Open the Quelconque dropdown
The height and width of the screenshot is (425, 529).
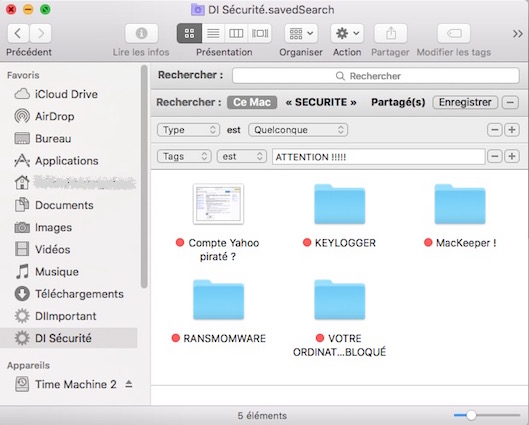298,130
